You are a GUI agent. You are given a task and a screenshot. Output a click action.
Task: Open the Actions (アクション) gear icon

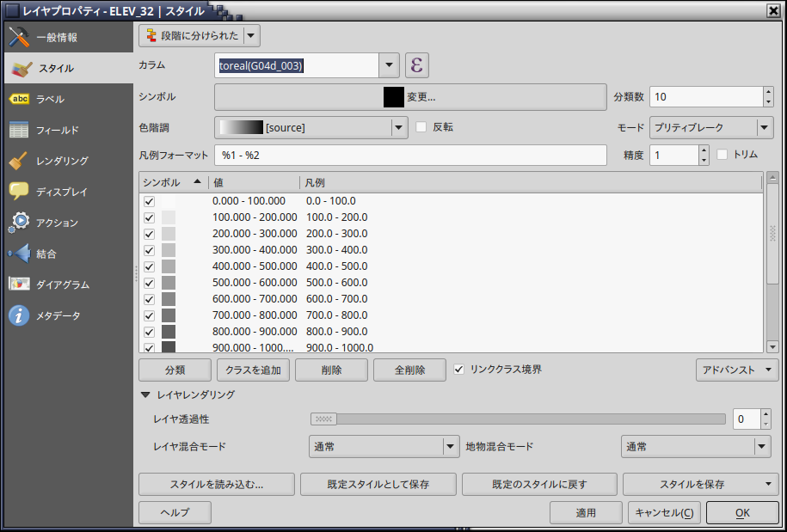click(x=19, y=223)
